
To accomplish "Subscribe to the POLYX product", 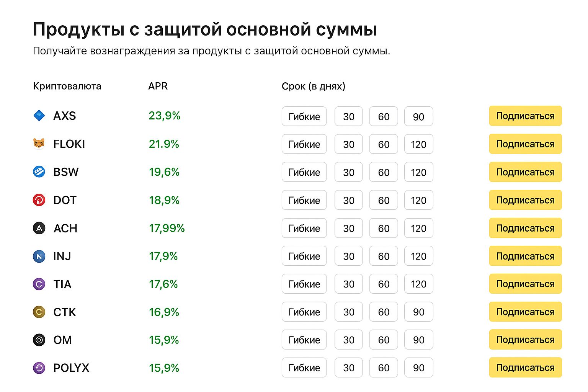I will pyautogui.click(x=525, y=367).
